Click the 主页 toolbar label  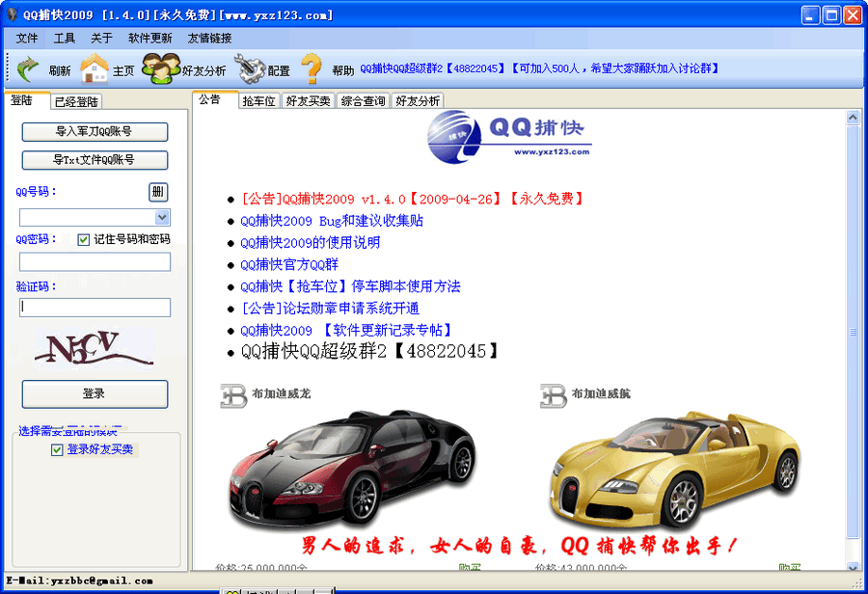[123, 70]
